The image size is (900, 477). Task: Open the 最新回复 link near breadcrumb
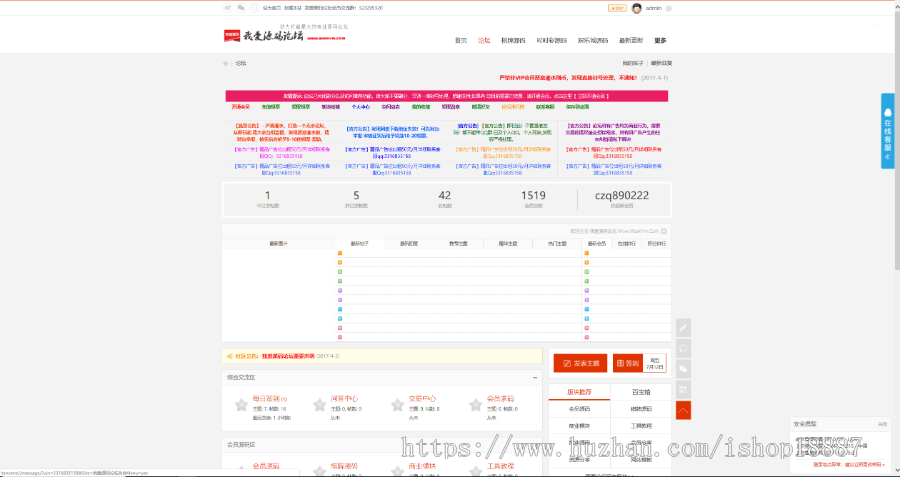(661, 63)
